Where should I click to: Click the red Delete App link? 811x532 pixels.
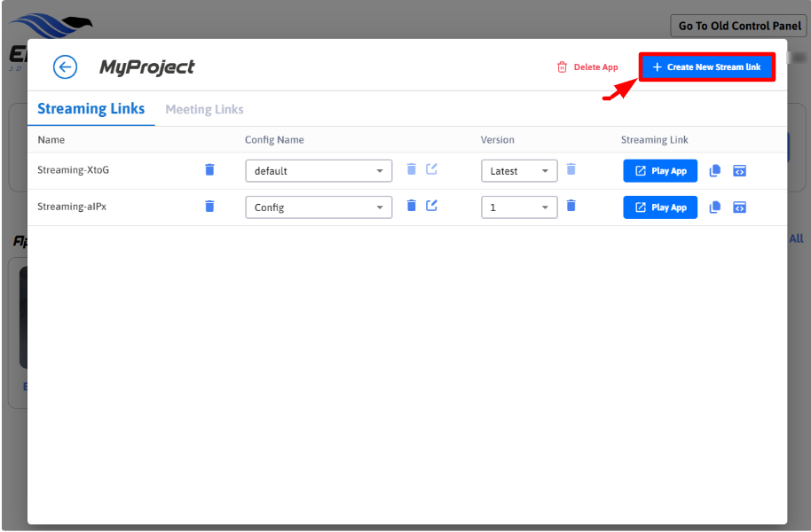coord(587,67)
